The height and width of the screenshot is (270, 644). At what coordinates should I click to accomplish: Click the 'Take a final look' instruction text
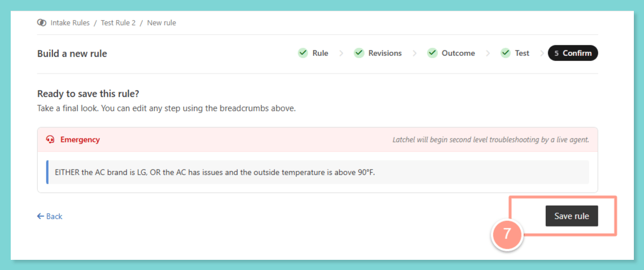coord(167,109)
